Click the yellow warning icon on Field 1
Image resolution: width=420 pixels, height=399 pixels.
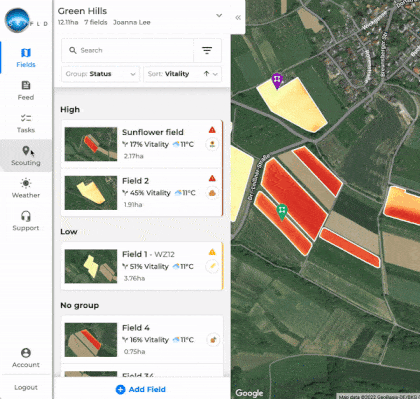pyautogui.click(x=212, y=252)
